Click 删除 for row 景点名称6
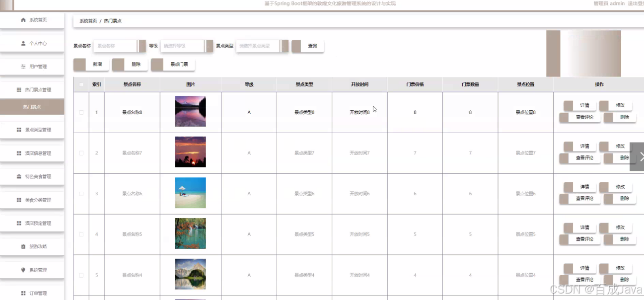644x300 pixels. pyautogui.click(x=620, y=199)
